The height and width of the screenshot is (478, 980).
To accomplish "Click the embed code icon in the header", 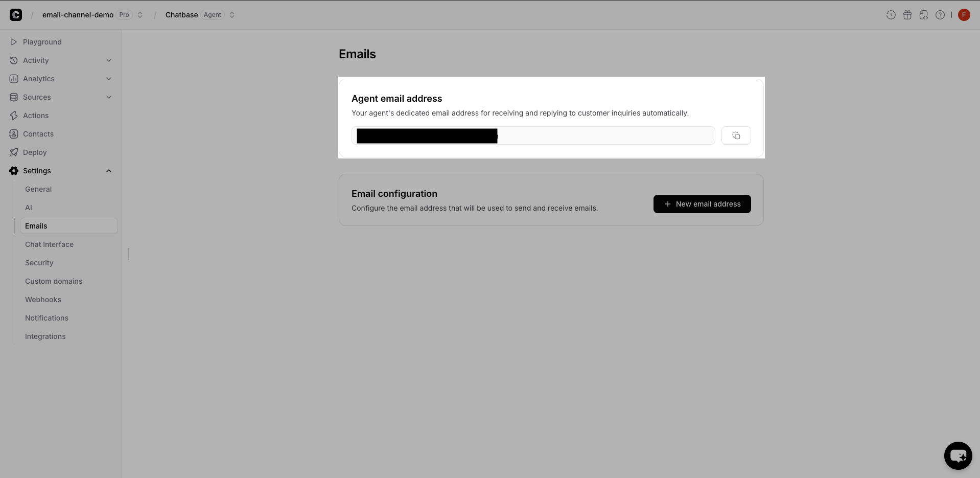I will [x=924, y=15].
